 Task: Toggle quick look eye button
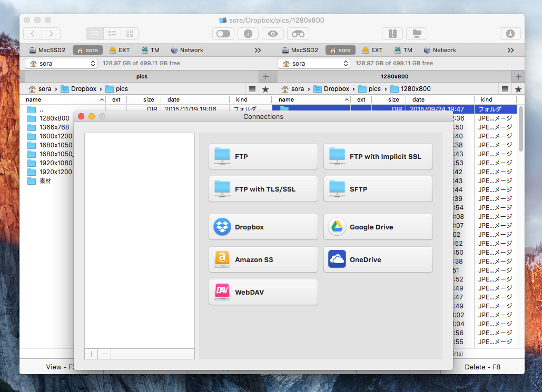tap(273, 34)
